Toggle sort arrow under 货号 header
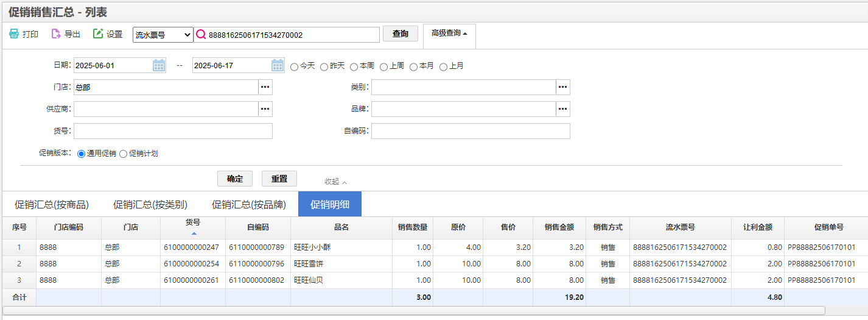 (194, 233)
